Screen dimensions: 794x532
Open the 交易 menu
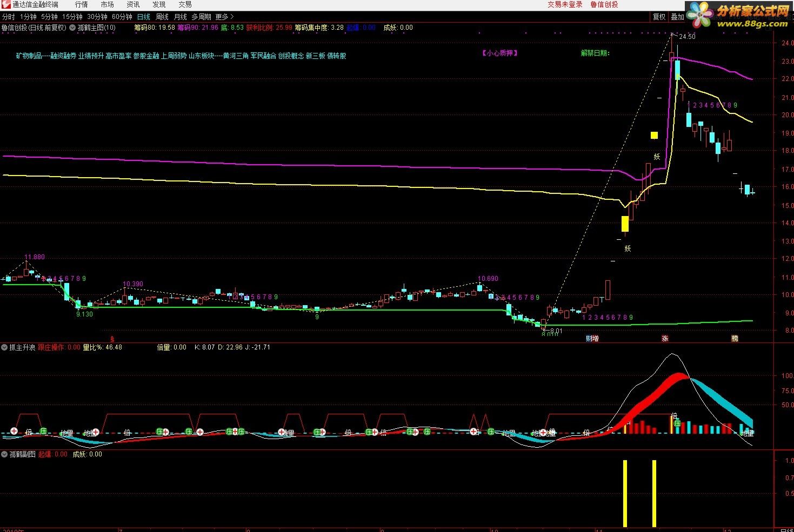[x=185, y=5]
